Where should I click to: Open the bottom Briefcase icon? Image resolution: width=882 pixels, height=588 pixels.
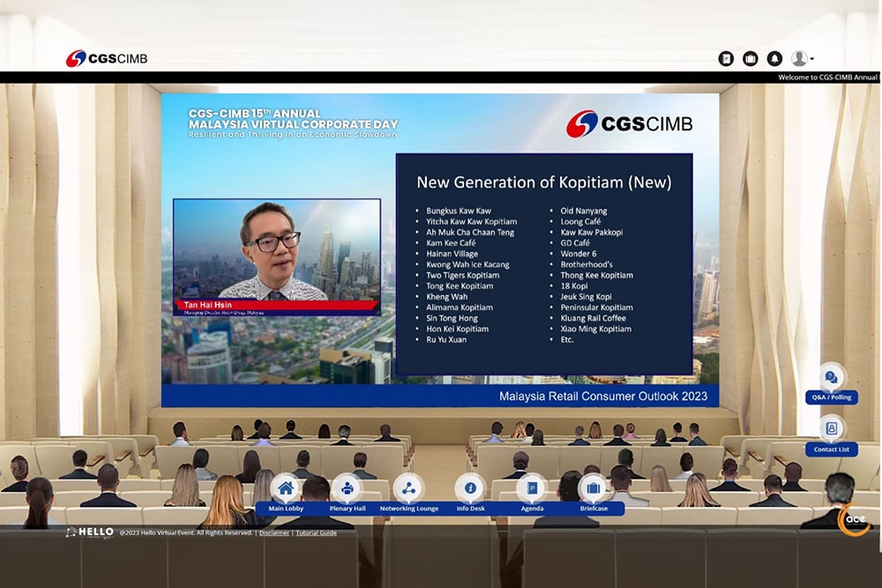coord(594,488)
